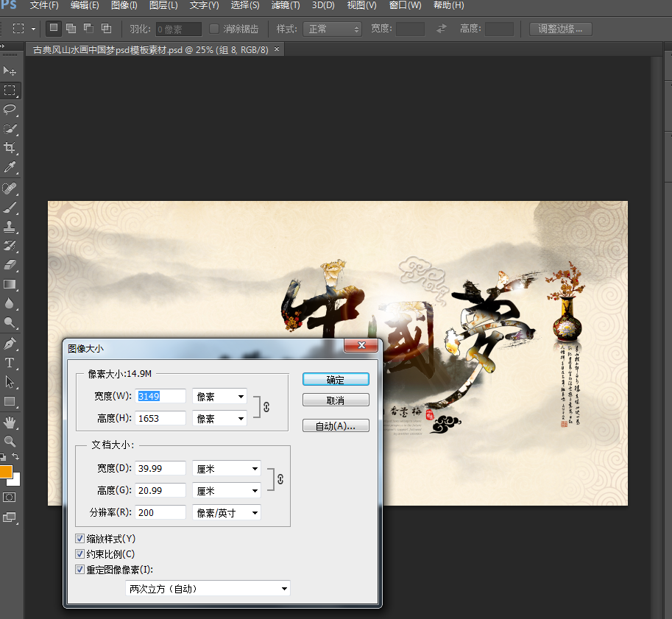Screen dimensions: 672x619
Task: Select the Move tool
Action: tap(10, 71)
